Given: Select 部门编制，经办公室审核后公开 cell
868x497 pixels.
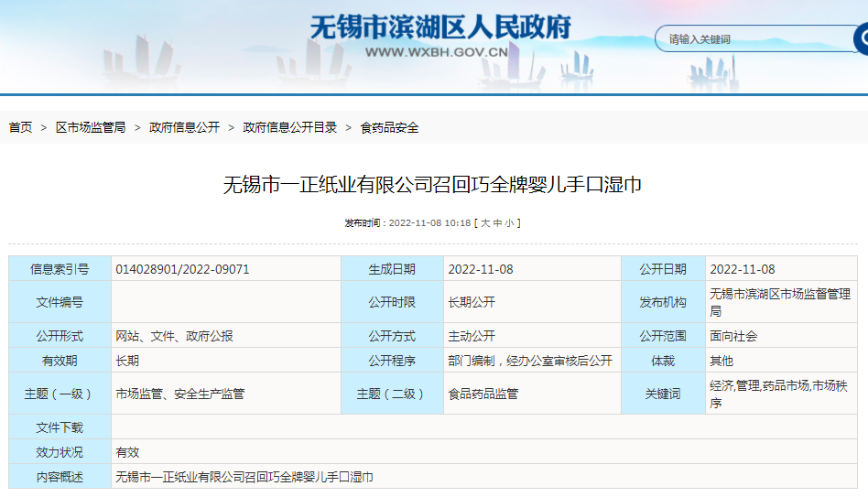Looking at the screenshot, I should (530, 361).
